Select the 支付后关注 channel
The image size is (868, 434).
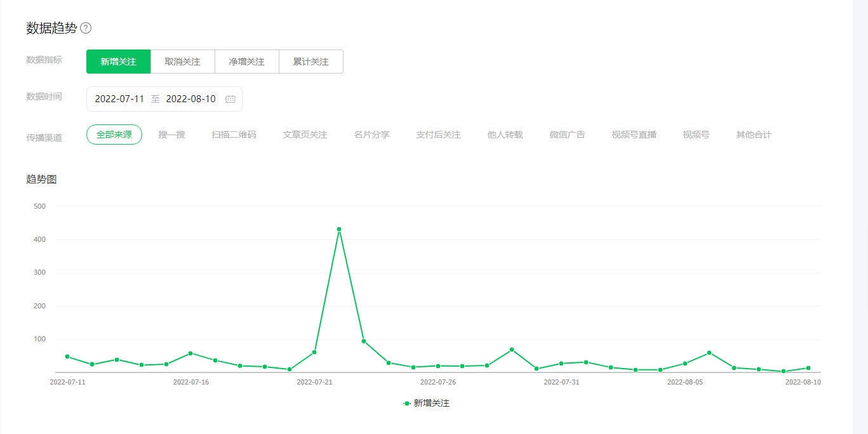coord(438,135)
